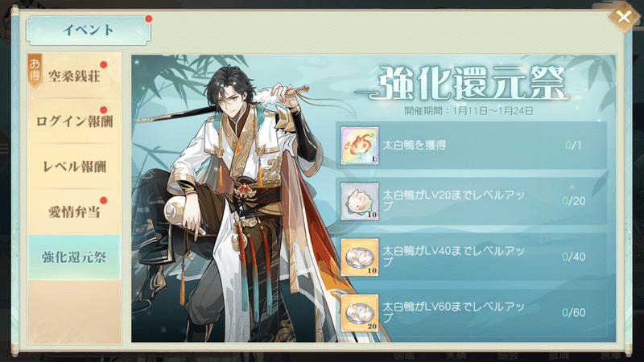Click the 太白鴨を獲得 mission row

[471, 146]
